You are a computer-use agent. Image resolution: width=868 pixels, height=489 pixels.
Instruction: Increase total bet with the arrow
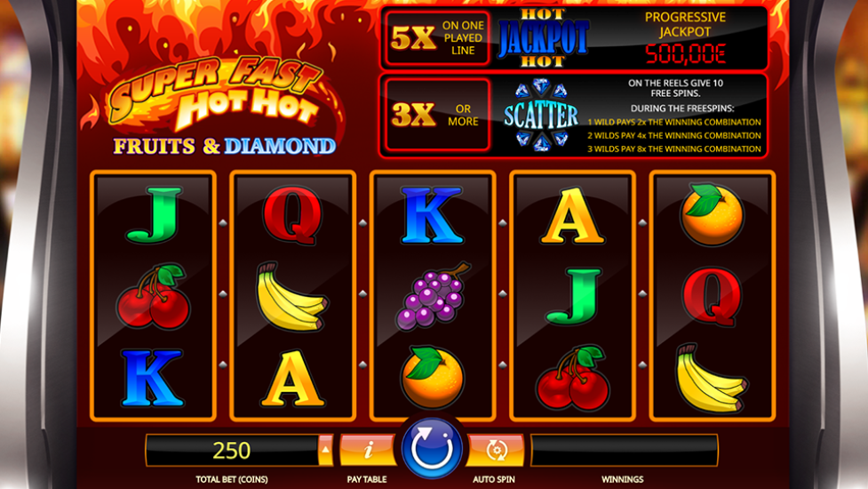[325, 450]
